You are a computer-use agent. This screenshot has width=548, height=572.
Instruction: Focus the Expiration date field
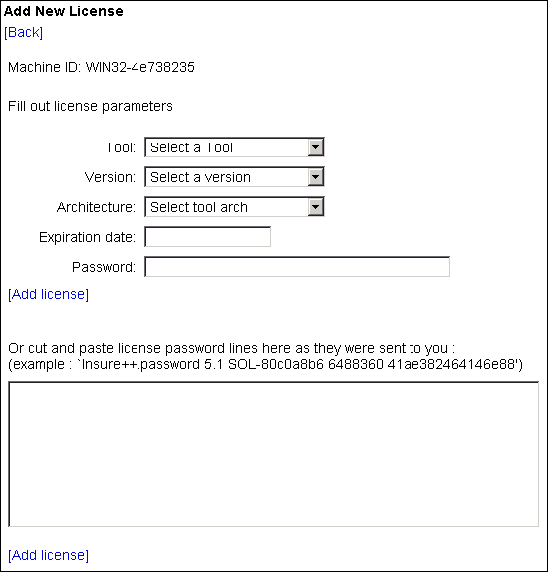tap(208, 237)
